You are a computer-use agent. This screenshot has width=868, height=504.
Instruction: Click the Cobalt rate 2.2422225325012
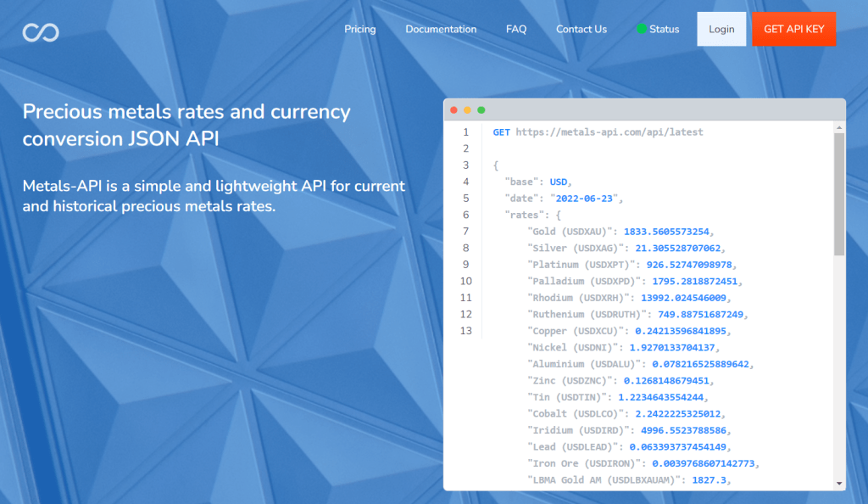tap(678, 414)
